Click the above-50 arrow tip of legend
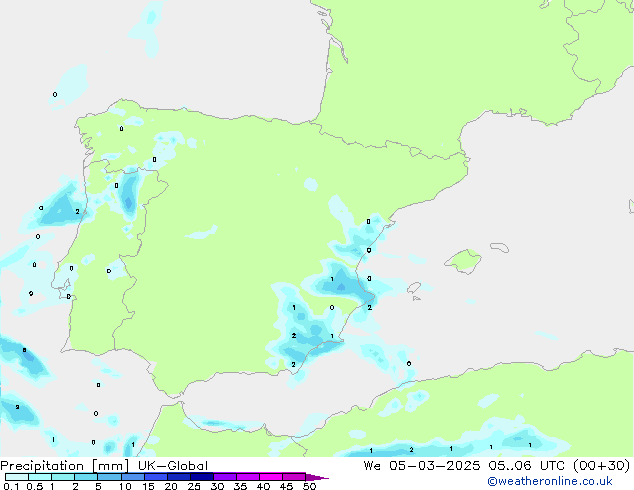Image resolution: width=634 pixels, height=490 pixels. (x=317, y=477)
